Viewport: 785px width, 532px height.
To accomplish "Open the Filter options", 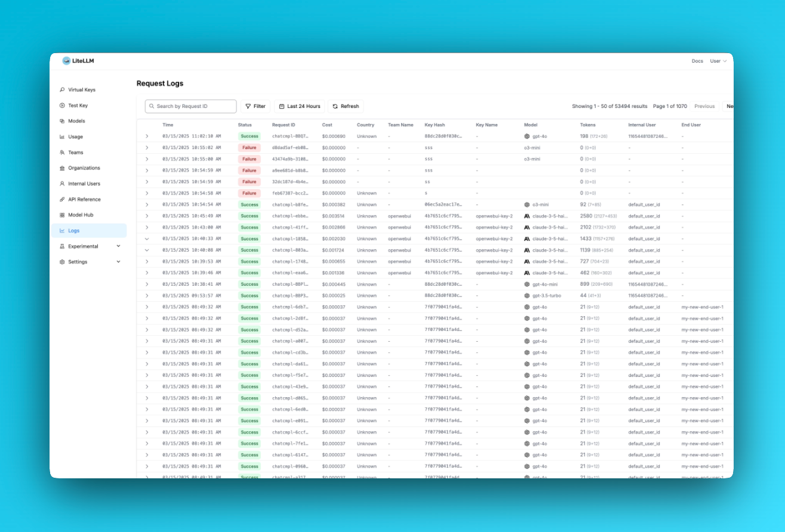I will 255,106.
